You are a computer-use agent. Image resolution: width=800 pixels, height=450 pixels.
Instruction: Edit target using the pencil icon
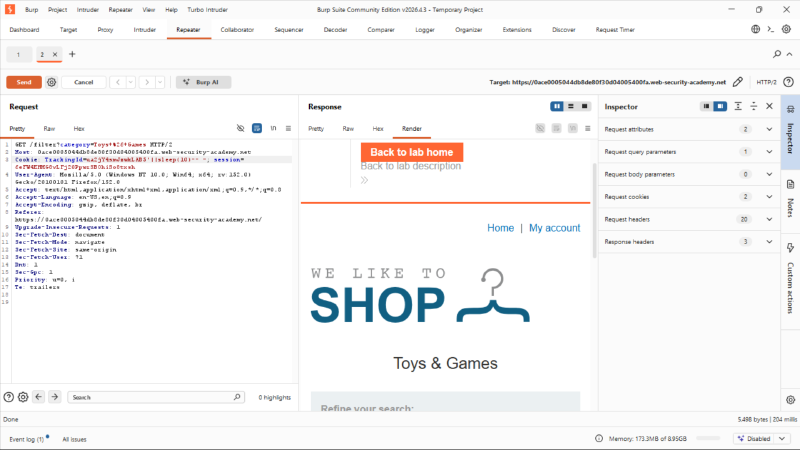(738, 82)
